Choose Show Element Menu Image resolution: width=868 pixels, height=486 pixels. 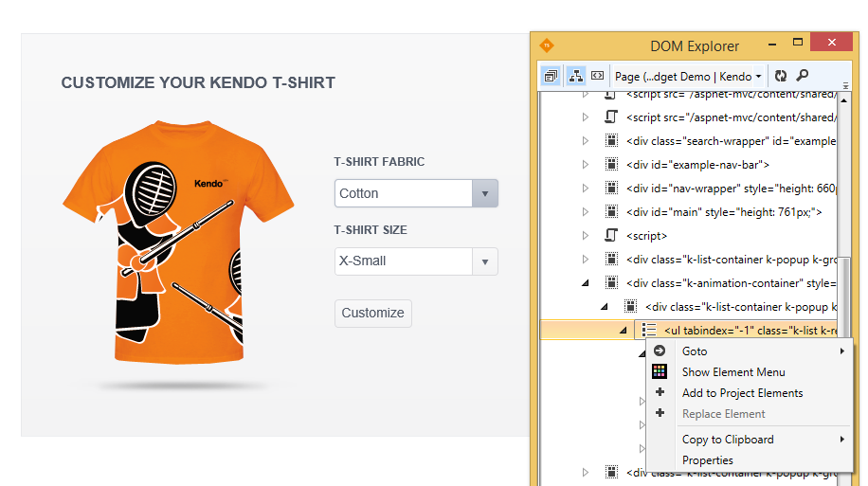point(750,372)
